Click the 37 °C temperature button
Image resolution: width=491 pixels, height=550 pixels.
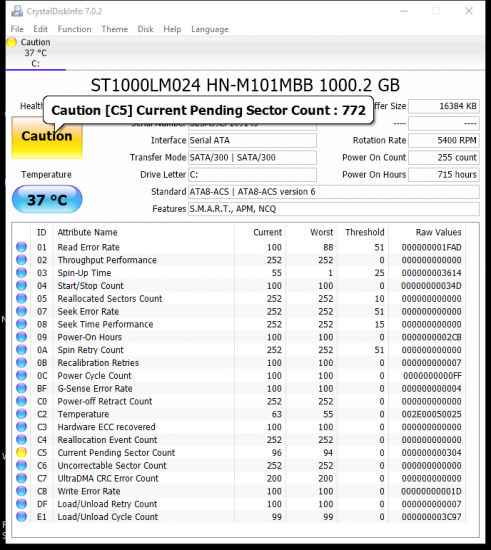pos(47,200)
